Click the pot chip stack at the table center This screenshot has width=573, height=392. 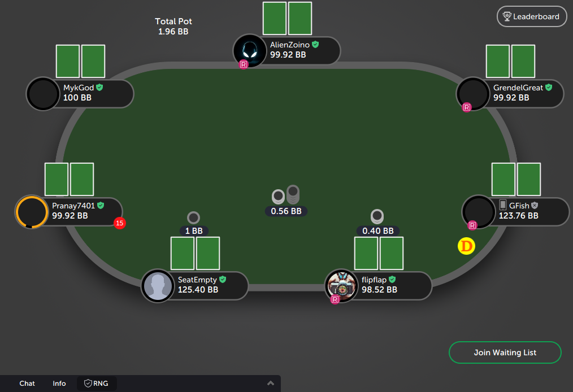(x=286, y=194)
